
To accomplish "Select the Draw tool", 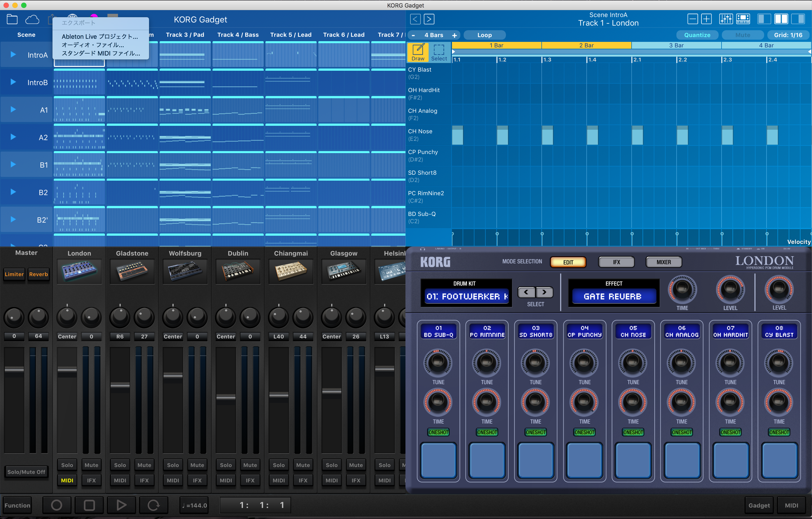I will coord(418,52).
